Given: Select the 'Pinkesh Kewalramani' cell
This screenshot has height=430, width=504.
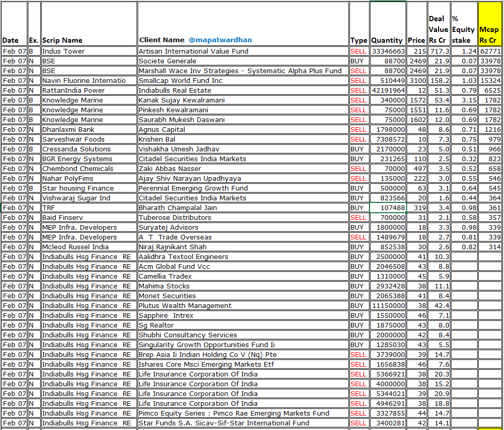Looking at the screenshot, I should (243, 110).
